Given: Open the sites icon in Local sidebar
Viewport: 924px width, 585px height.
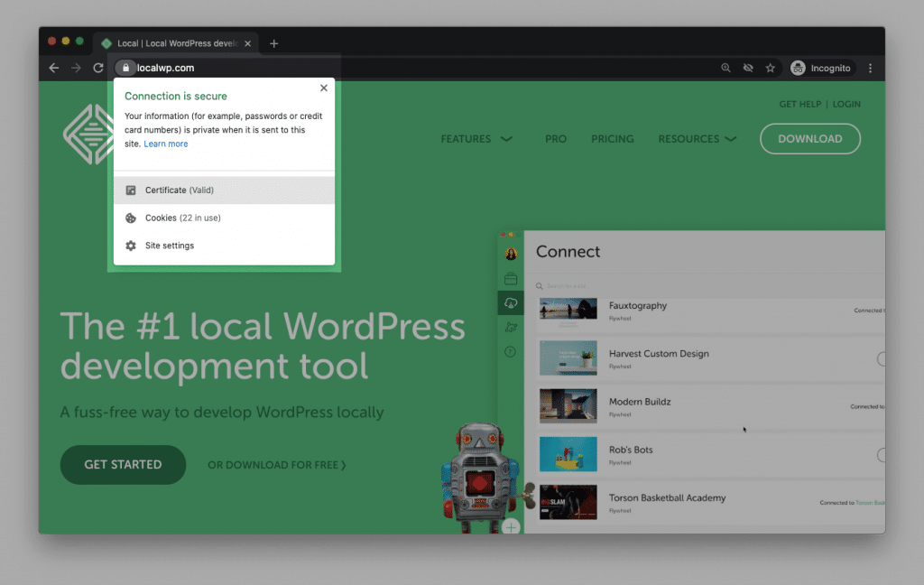Looking at the screenshot, I should pos(511,278).
